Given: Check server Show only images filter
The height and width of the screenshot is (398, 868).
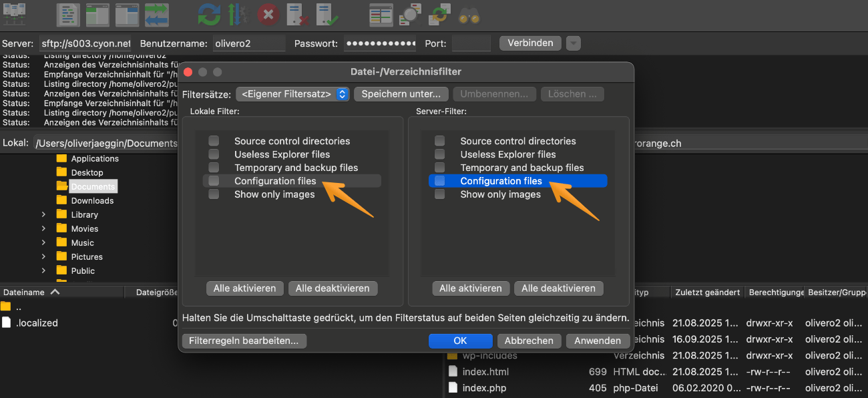Looking at the screenshot, I should [439, 194].
